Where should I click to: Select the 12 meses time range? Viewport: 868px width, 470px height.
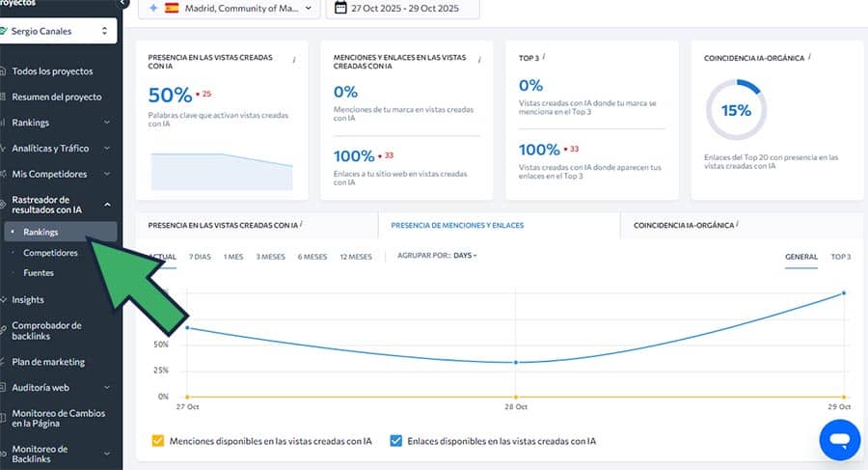click(x=356, y=257)
